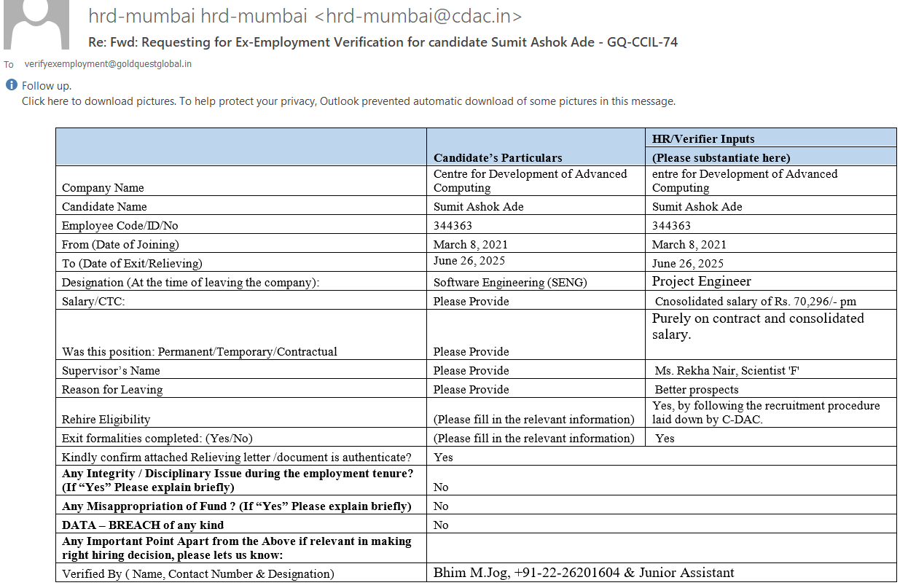Click the To (Date of Exit/Relieving) label
The width and height of the screenshot is (900, 588).
pyautogui.click(x=132, y=263)
